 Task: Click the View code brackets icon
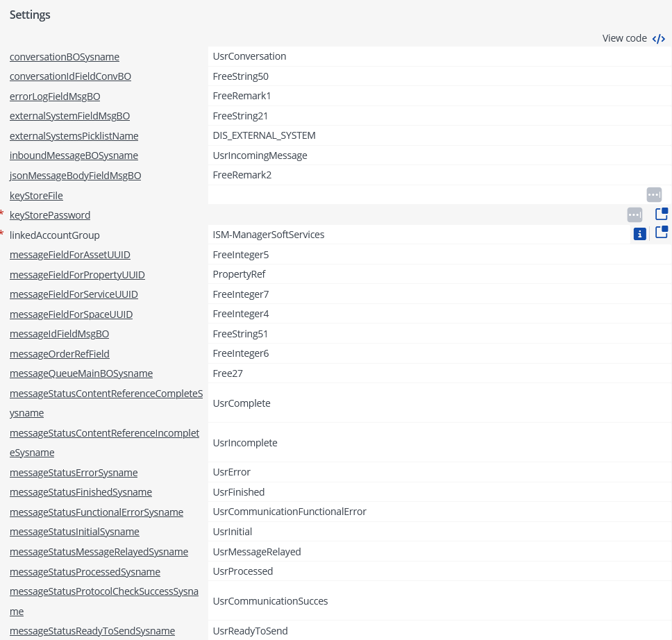click(x=659, y=39)
